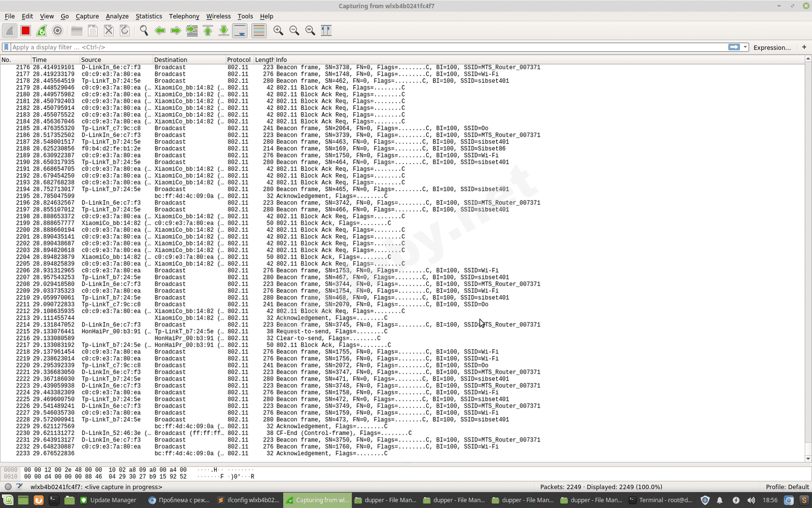Open capture file properties icon
This screenshot has width=812, height=508.
pos(19,487)
